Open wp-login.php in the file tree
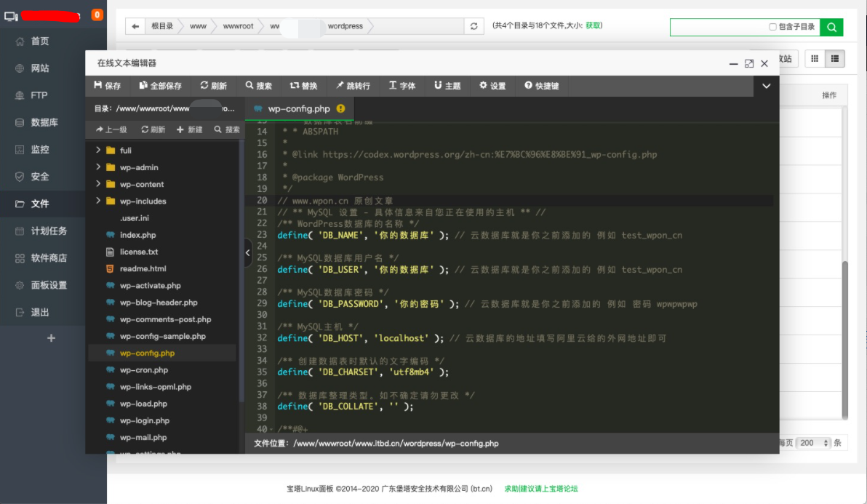The image size is (867, 504). point(144,420)
